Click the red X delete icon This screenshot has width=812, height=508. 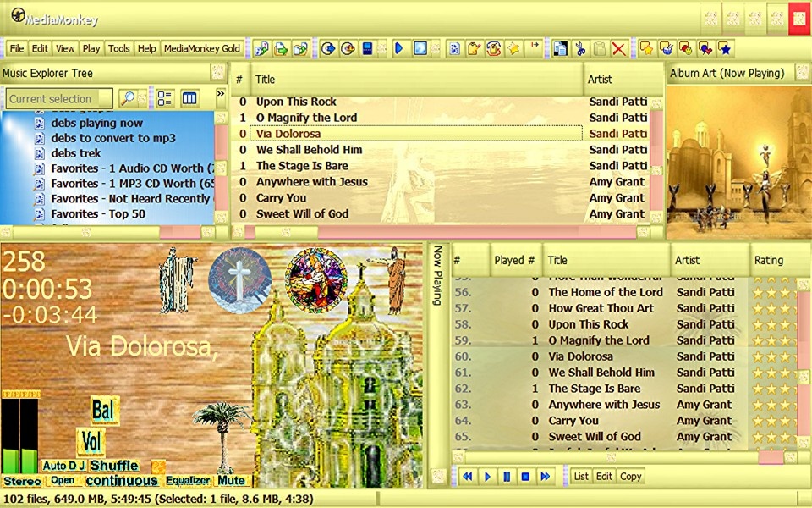[x=619, y=49]
